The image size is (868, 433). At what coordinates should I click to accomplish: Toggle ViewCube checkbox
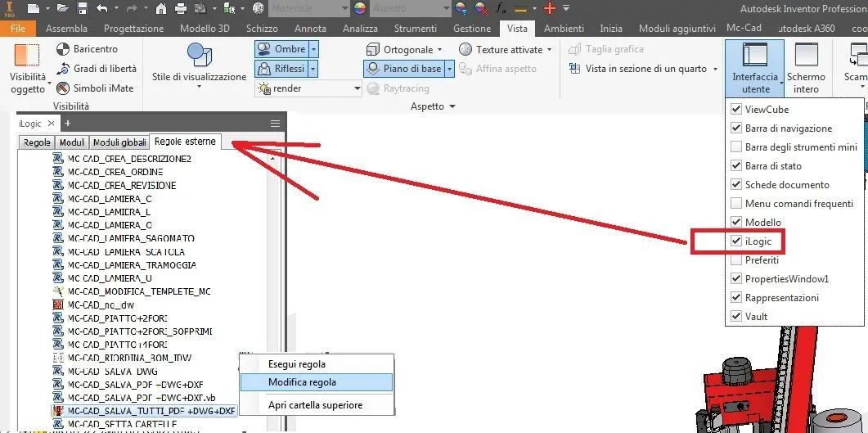tap(735, 109)
